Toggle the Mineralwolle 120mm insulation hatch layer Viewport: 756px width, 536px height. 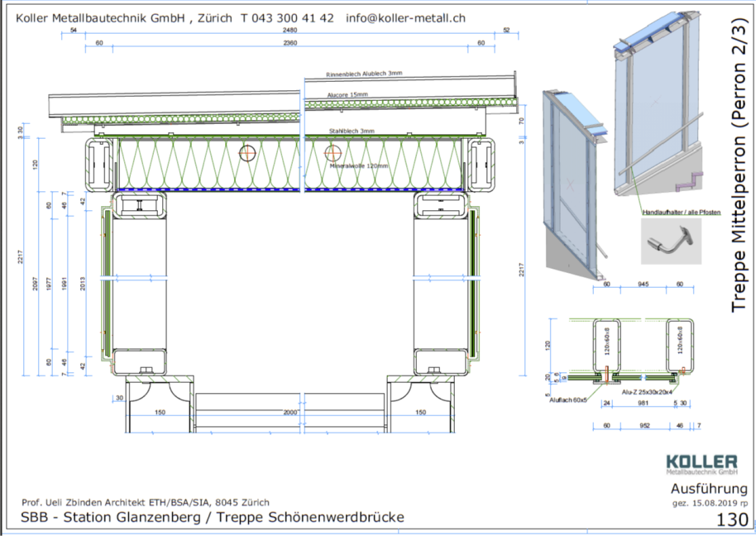[x=360, y=165]
